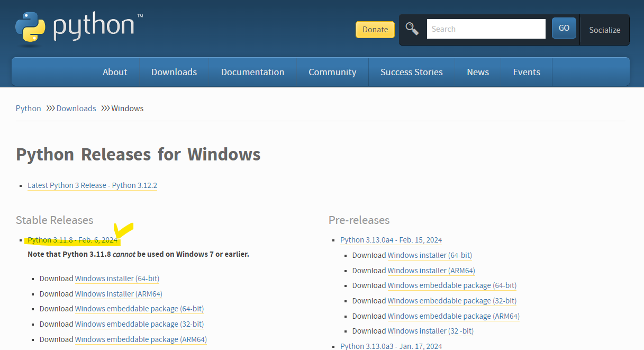The image size is (644, 350).
Task: Download Python 3.11.8 Windows installer (ARM64)
Action: 119,294
